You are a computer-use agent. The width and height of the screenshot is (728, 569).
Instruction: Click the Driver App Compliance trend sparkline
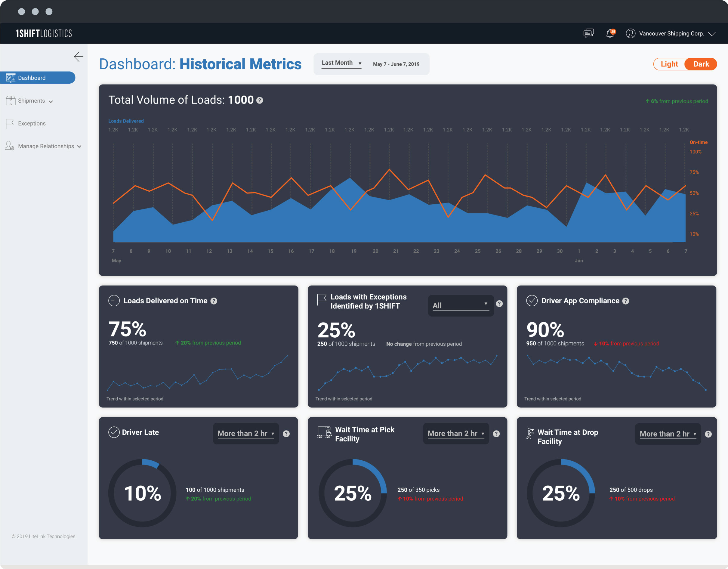click(x=616, y=373)
